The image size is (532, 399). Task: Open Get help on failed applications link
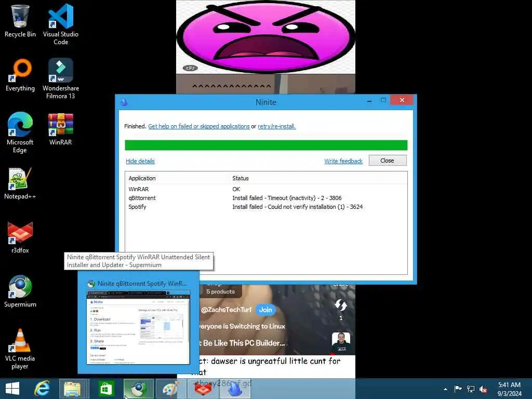tap(199, 126)
